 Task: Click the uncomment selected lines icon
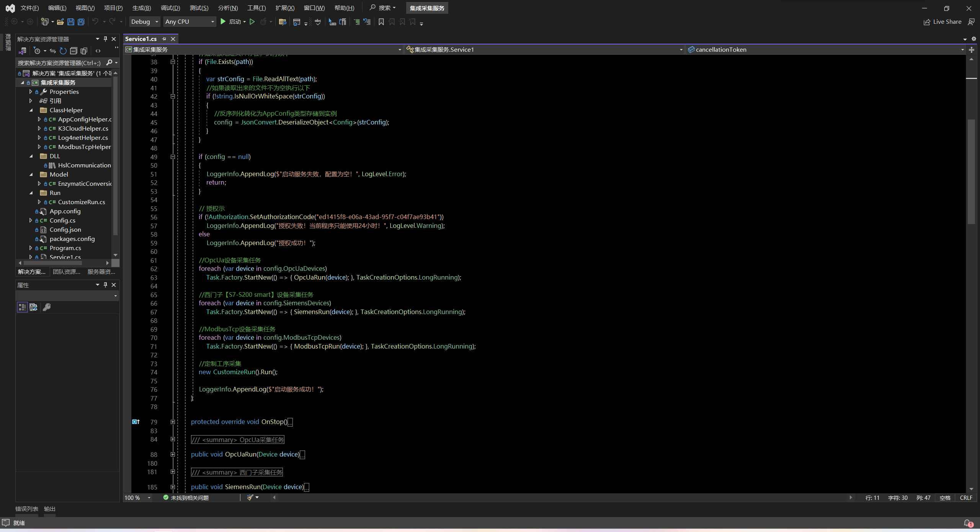tap(367, 22)
